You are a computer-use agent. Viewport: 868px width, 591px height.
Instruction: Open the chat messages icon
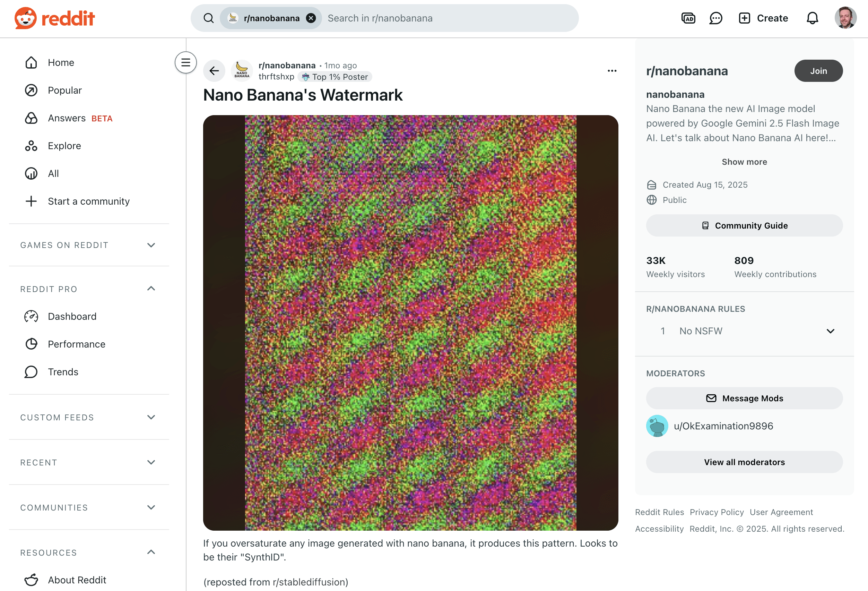[715, 18]
